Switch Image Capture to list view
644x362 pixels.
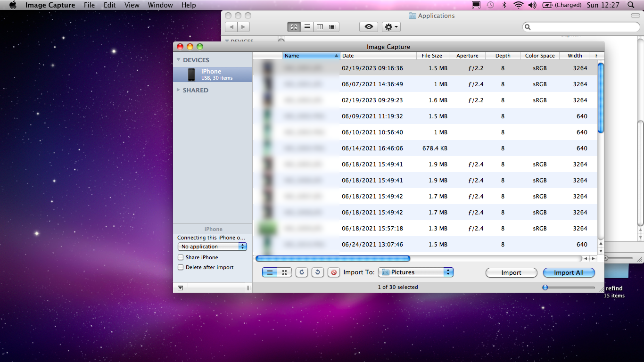click(x=270, y=272)
